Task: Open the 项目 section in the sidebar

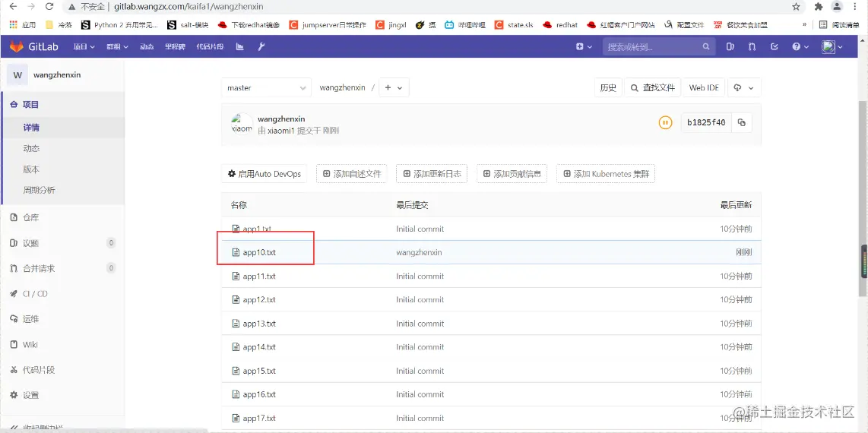Action: 62,105
